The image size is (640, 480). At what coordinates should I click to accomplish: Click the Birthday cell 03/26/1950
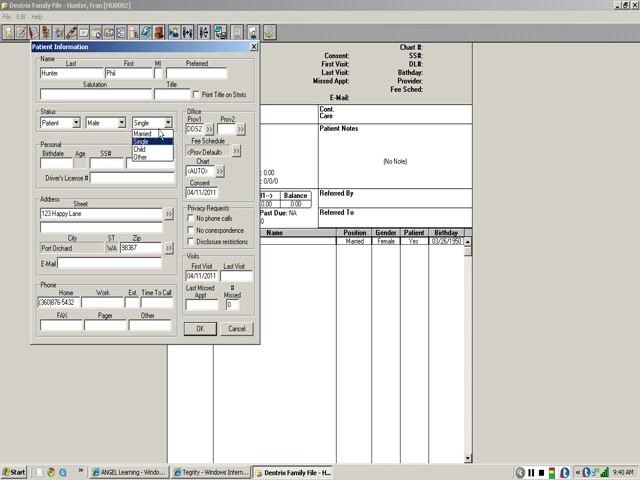coord(446,241)
